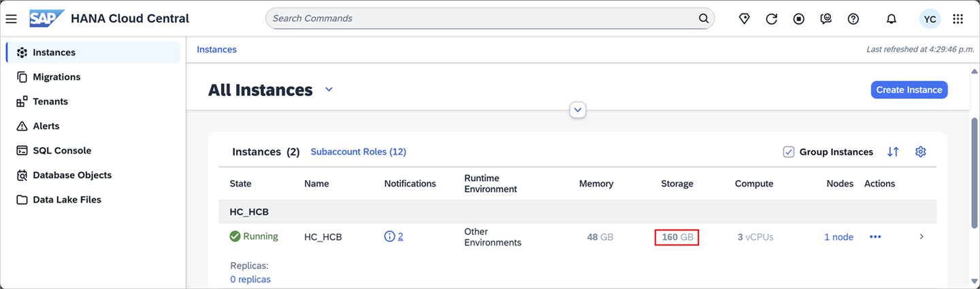Click the vertical scrollbar thumb
980x289 pixels.
pos(975,174)
